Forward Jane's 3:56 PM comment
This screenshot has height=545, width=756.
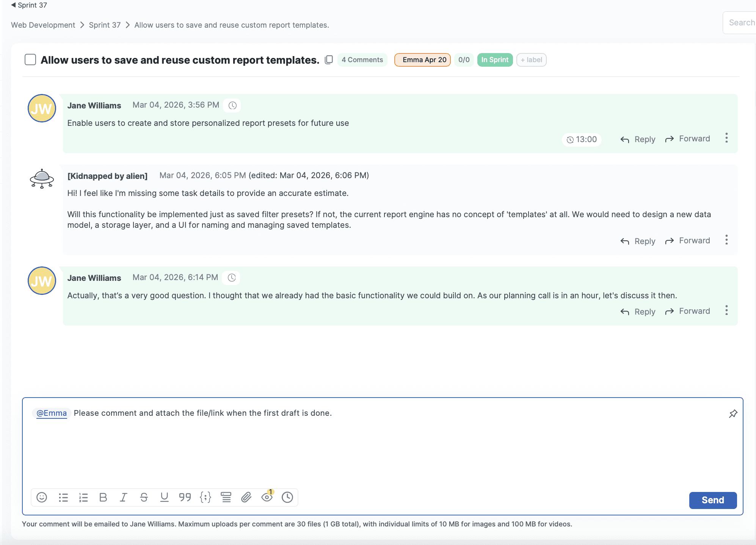coord(687,139)
